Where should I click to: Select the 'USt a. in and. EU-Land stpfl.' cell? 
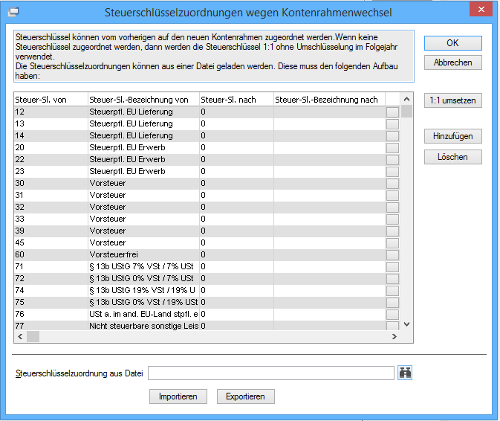pos(144,314)
